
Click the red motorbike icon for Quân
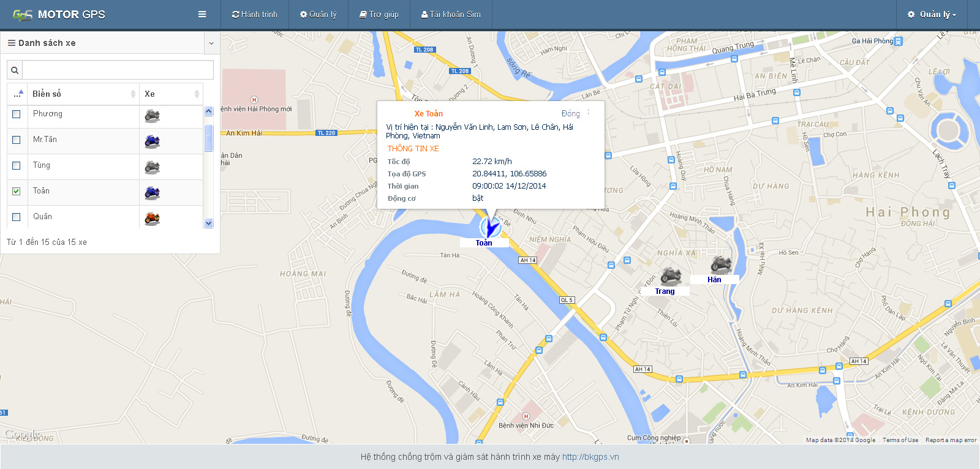(152, 219)
